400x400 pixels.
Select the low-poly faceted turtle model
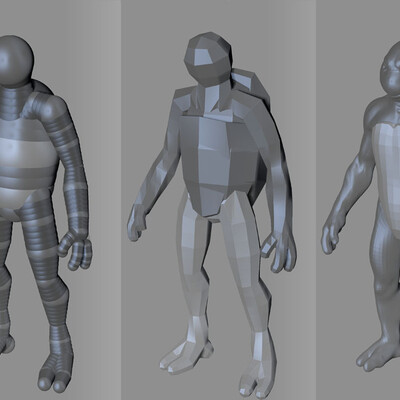point(211,215)
